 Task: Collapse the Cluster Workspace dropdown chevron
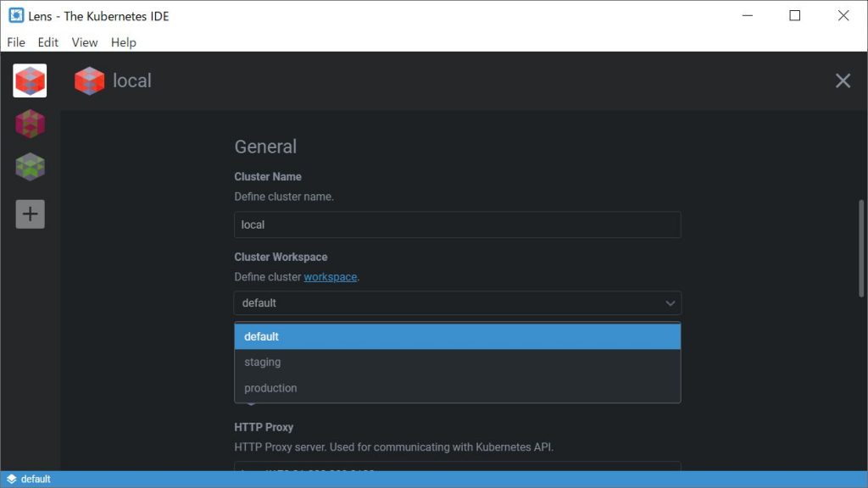pyautogui.click(x=670, y=303)
